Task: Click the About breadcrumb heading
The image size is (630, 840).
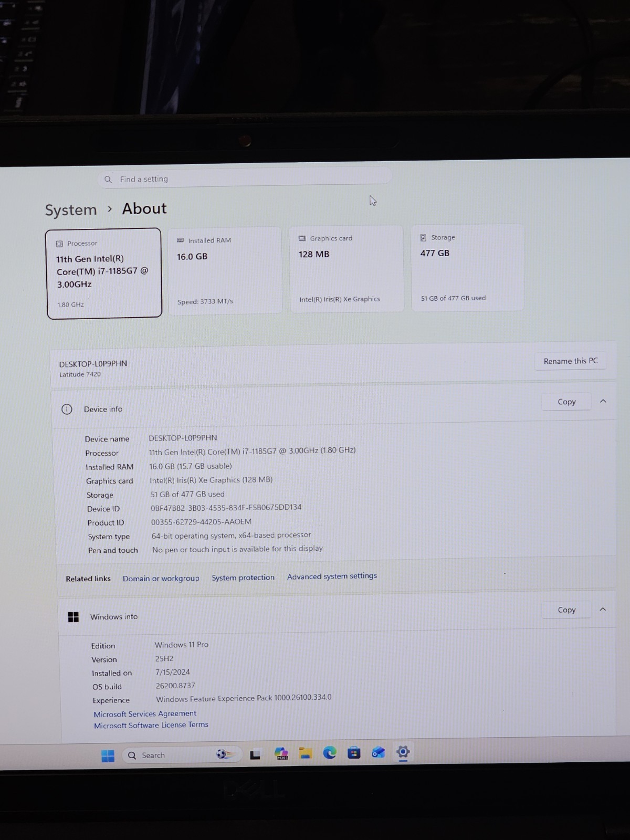Action: [x=144, y=208]
